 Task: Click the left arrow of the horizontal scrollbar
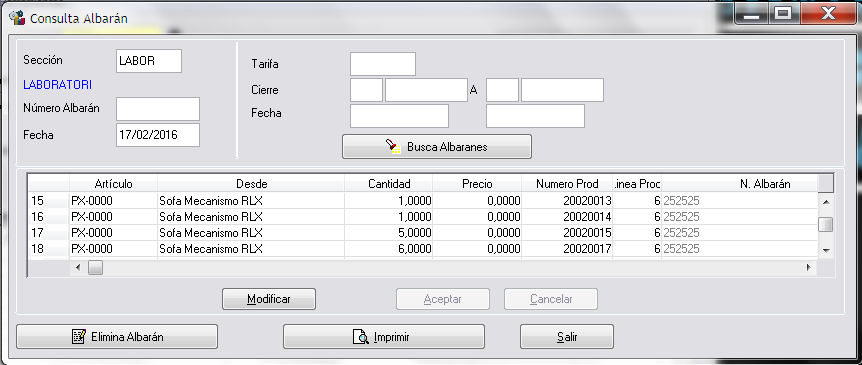(78, 268)
